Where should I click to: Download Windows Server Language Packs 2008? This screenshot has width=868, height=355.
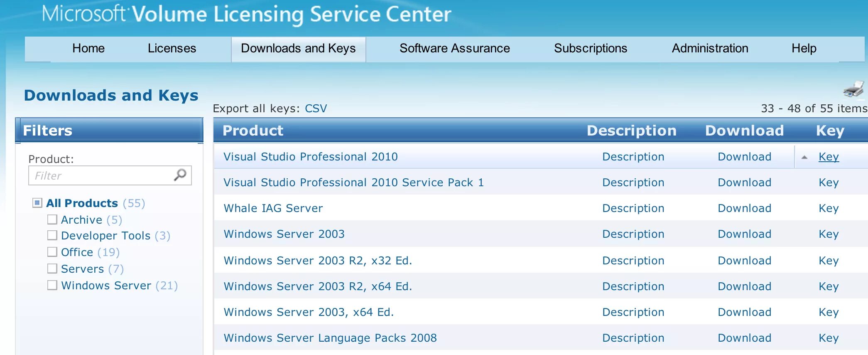(x=745, y=338)
